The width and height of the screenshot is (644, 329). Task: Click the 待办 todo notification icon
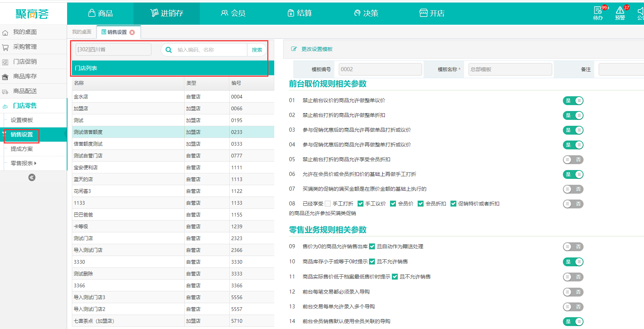[x=598, y=13]
